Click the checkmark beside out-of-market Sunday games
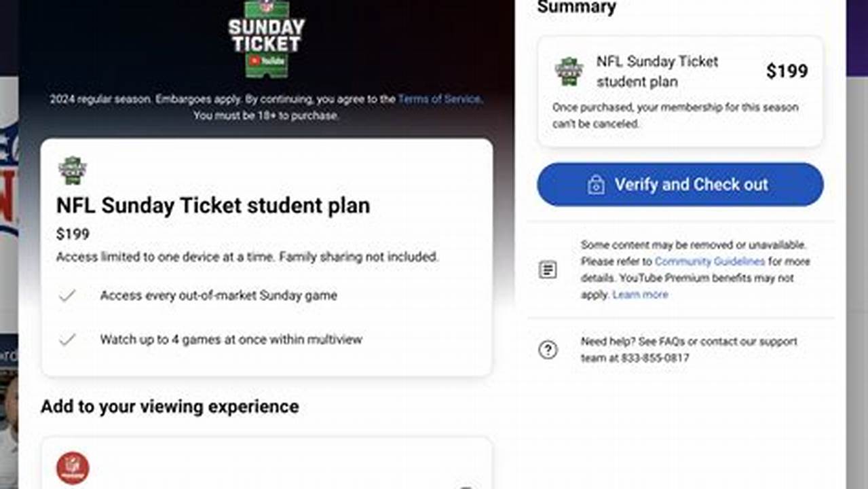This screenshot has height=489, width=868. tap(68, 295)
